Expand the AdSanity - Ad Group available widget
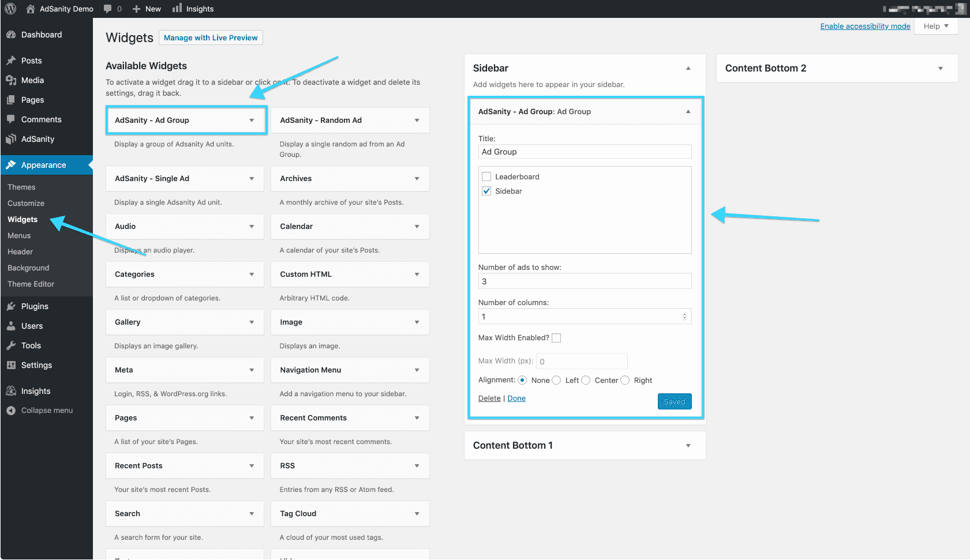This screenshot has width=970, height=560. click(x=252, y=120)
